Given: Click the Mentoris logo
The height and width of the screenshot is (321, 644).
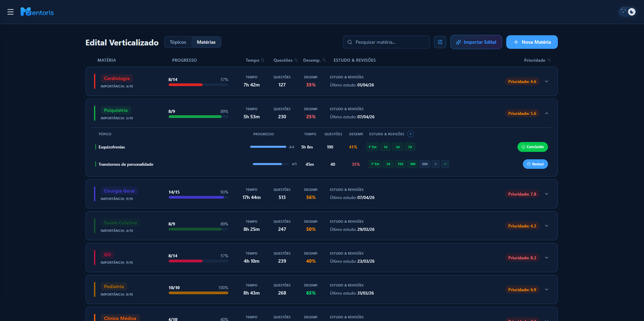Looking at the screenshot, I should pos(37,12).
